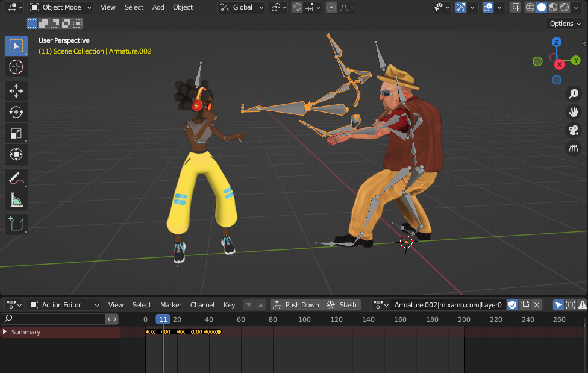Viewport: 588px width, 373px height.
Task: Choose the Scale tool
Action: click(16, 133)
